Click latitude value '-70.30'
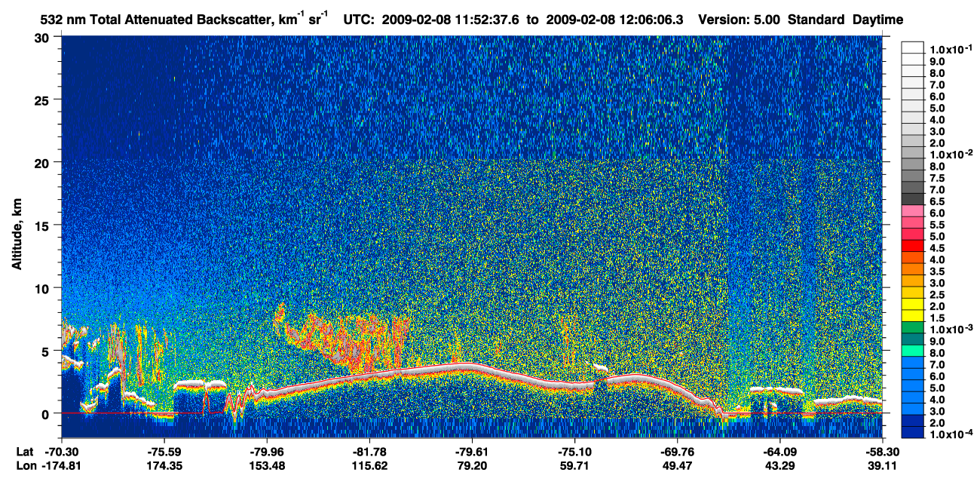Viewport: 980px width, 503px height. tap(62, 452)
